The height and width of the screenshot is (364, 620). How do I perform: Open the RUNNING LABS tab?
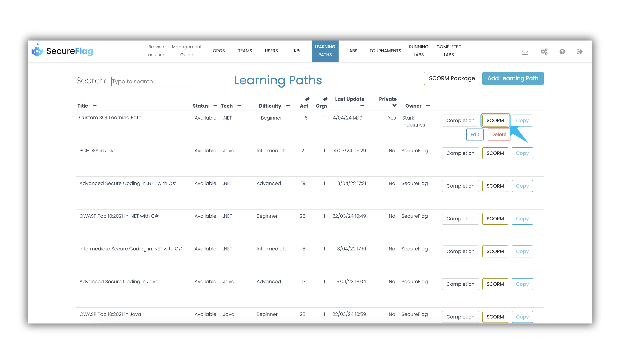[419, 51]
